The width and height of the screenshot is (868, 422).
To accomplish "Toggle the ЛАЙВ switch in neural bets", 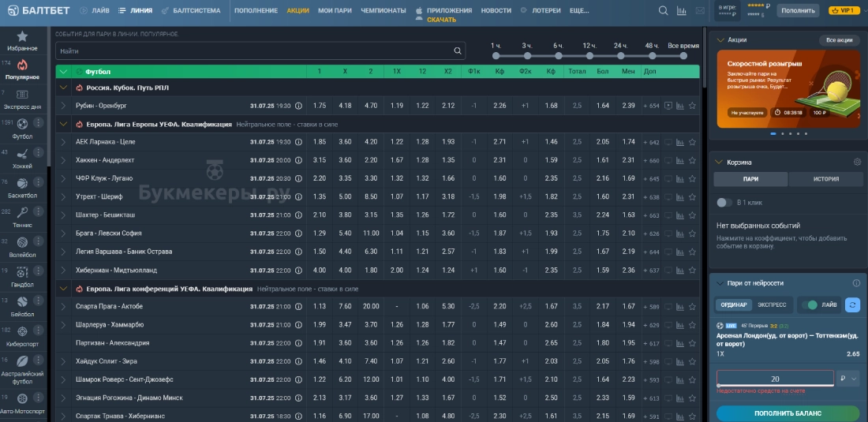I will coord(810,304).
